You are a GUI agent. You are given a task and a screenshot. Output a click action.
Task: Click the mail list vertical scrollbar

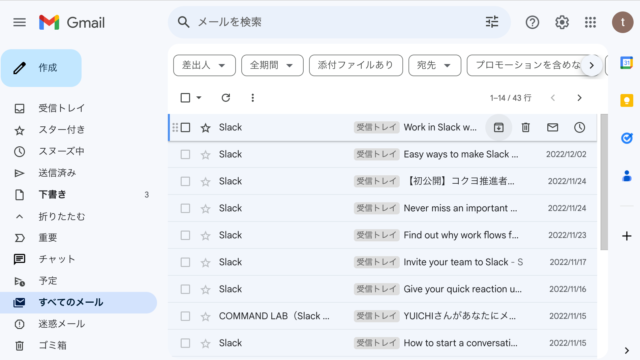pos(604,182)
